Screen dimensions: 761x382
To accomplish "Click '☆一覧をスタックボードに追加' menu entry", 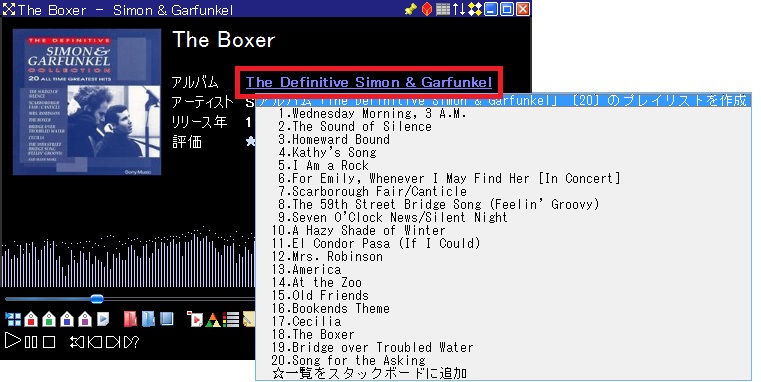I will coord(503,373).
